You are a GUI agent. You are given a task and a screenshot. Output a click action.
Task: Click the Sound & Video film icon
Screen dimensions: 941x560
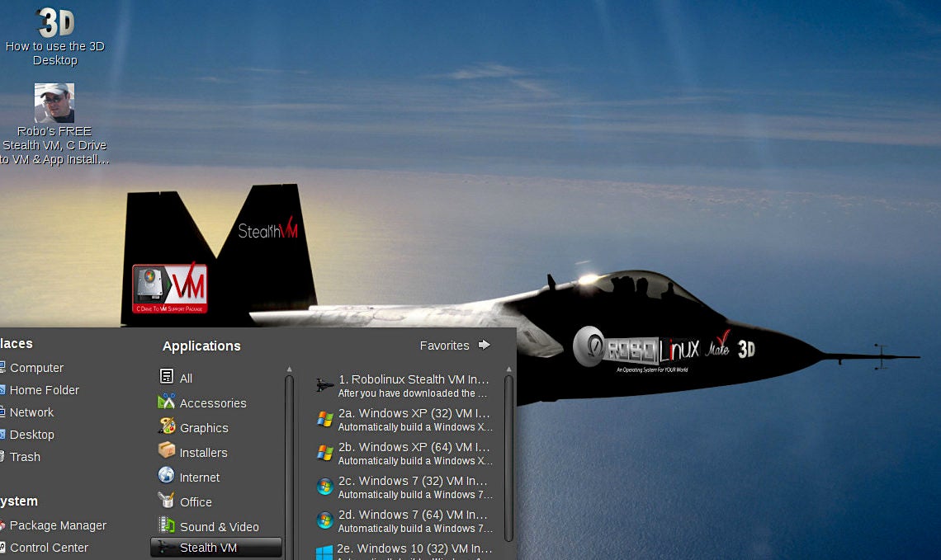tap(166, 525)
